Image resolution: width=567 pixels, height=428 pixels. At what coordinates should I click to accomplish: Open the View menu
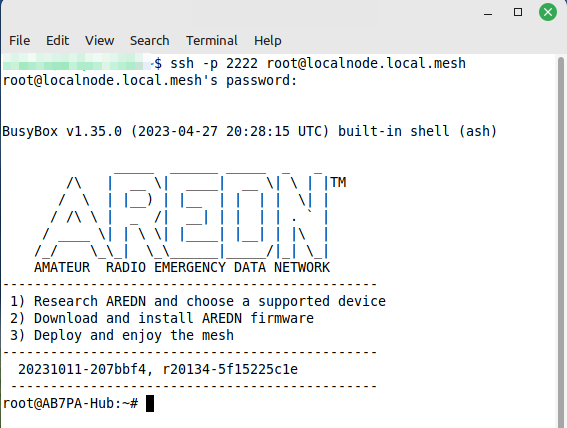[99, 40]
